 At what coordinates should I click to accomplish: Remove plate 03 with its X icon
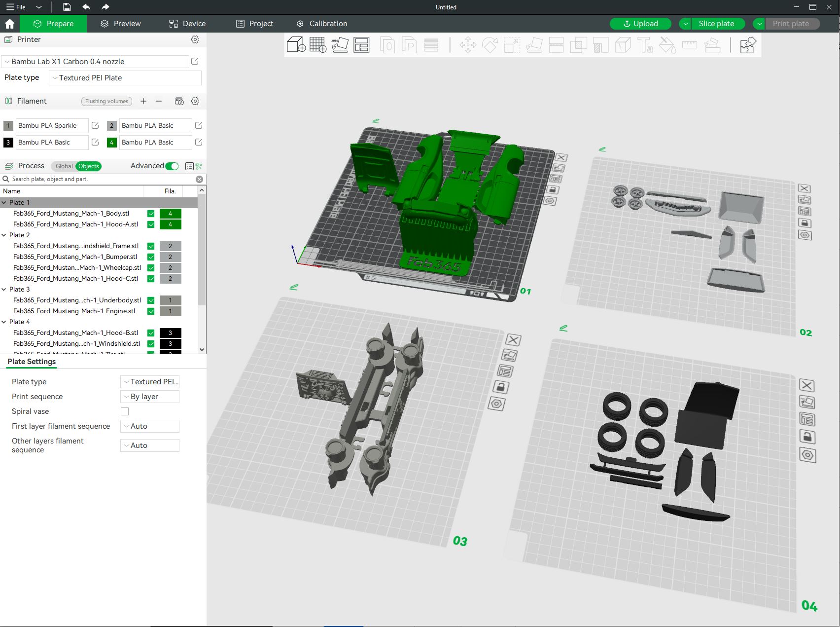(x=513, y=340)
